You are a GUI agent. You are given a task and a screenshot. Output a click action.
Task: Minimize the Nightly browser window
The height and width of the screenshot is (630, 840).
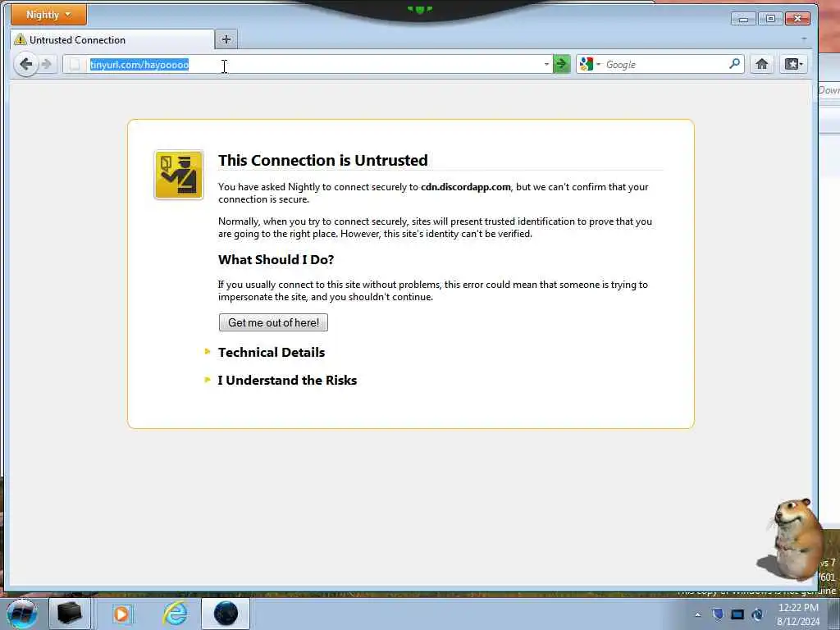click(743, 19)
